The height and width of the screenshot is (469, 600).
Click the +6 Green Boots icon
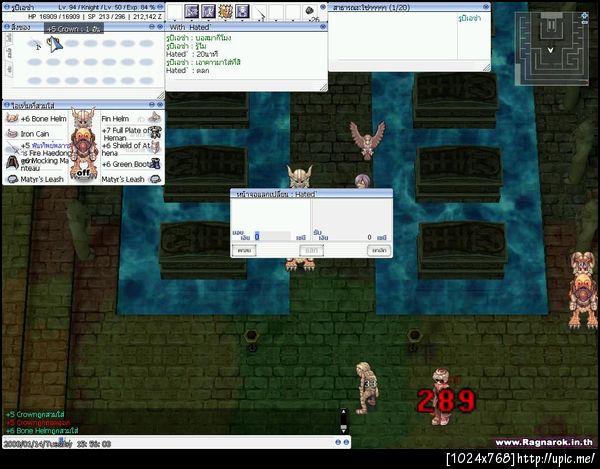(155, 164)
